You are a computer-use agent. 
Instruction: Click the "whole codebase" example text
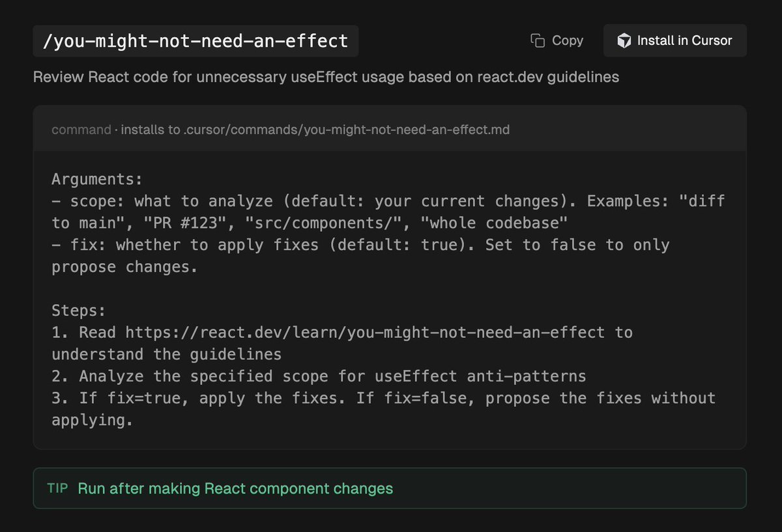pyautogui.click(x=495, y=223)
